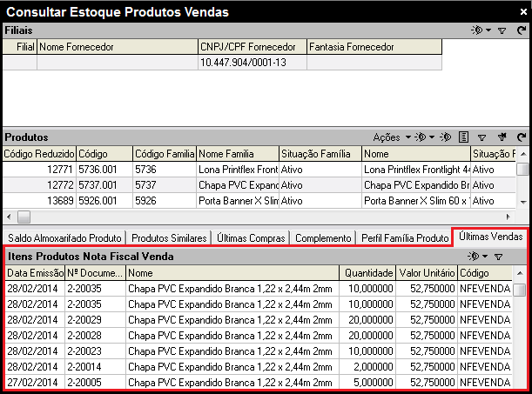Select Código Reduzido cell 13689
The image size is (532, 394).
pos(39,201)
